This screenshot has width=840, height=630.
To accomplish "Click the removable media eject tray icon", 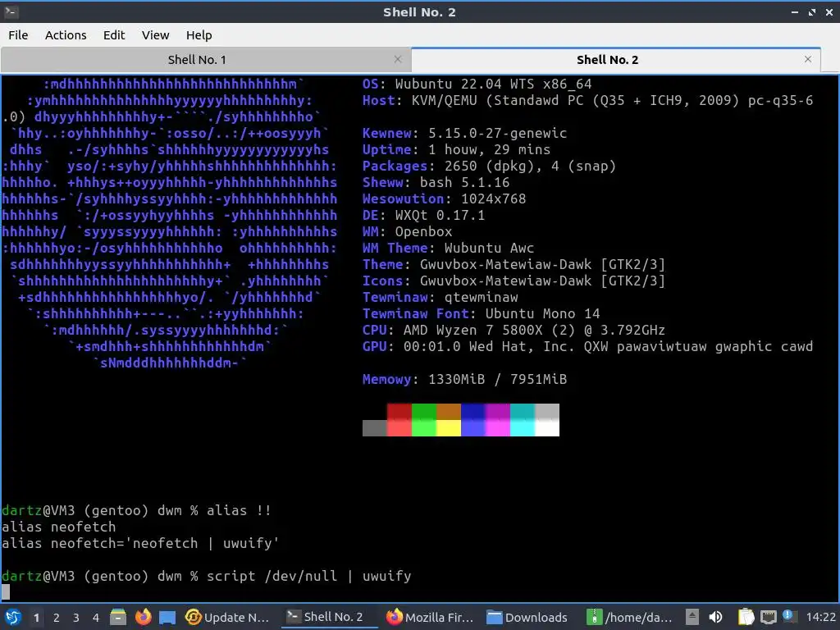I will click(692, 617).
